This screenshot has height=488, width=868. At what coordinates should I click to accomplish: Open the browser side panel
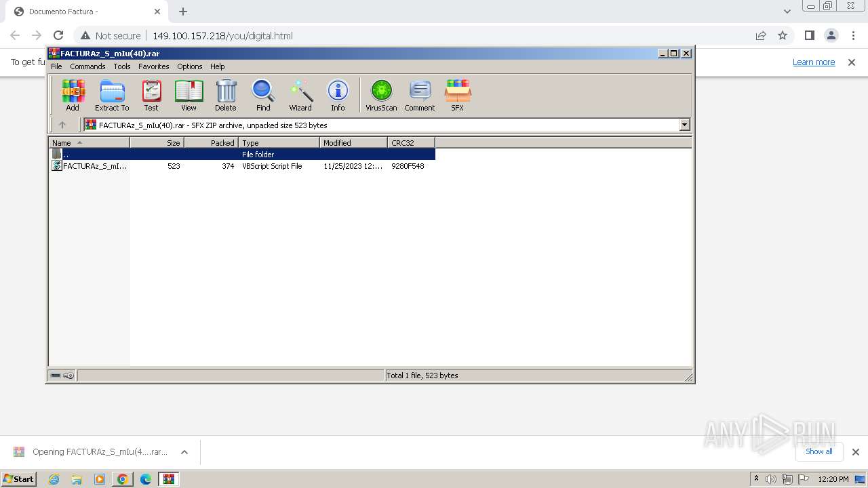click(x=809, y=35)
